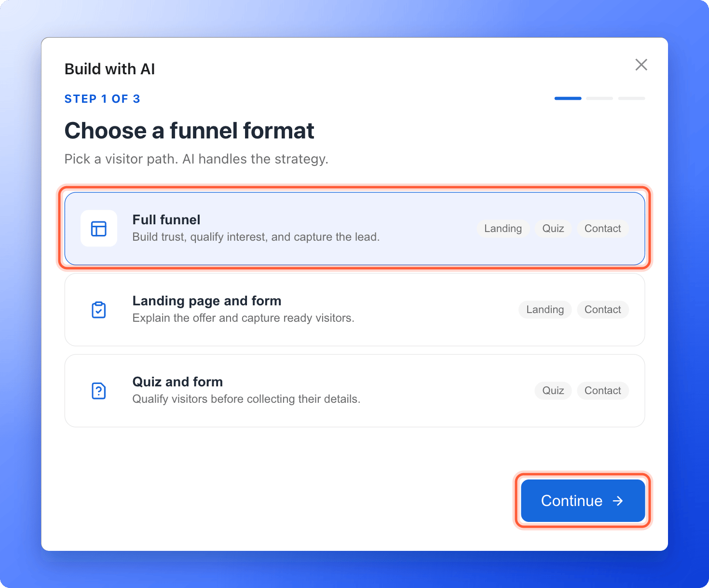Click Contact tag in Landing page and form
Viewport: 709px width, 588px height.
tap(603, 310)
